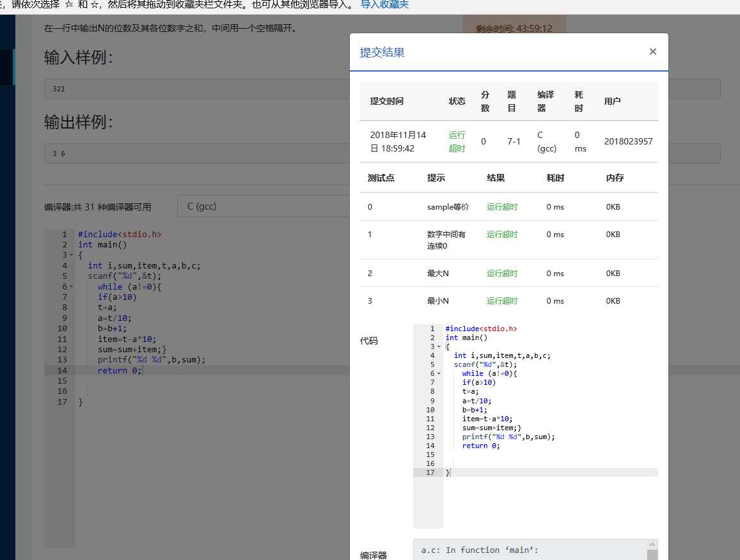The height and width of the screenshot is (560, 740).
Task: Click the 输入样例 heading
Action: 78,58
